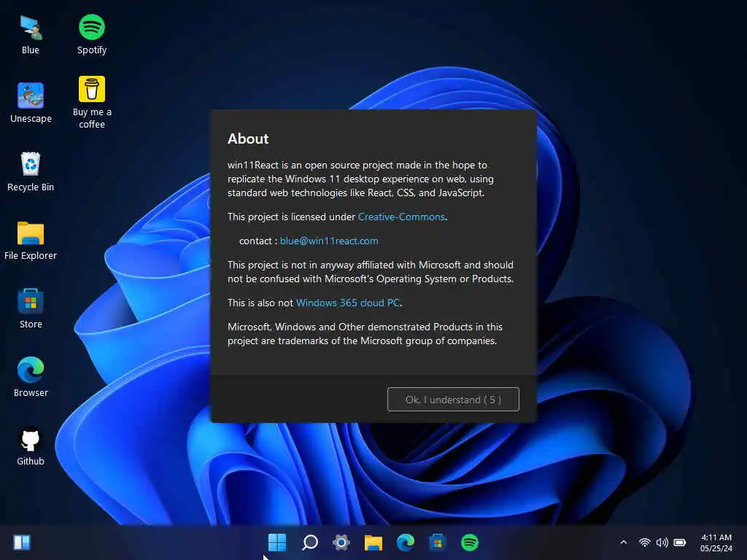Open File Explorer desktop icon
747x560 pixels.
coord(31,241)
